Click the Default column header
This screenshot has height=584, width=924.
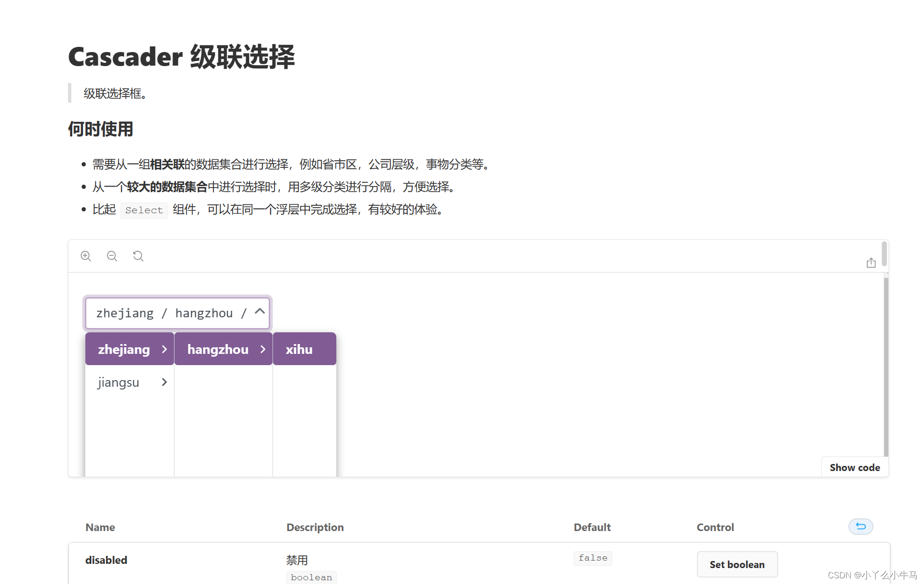pyautogui.click(x=592, y=527)
